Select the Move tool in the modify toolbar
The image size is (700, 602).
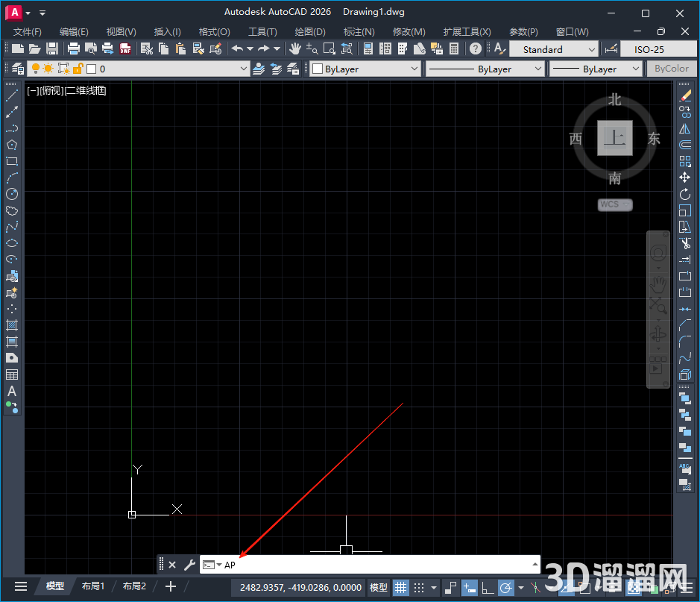(685, 178)
